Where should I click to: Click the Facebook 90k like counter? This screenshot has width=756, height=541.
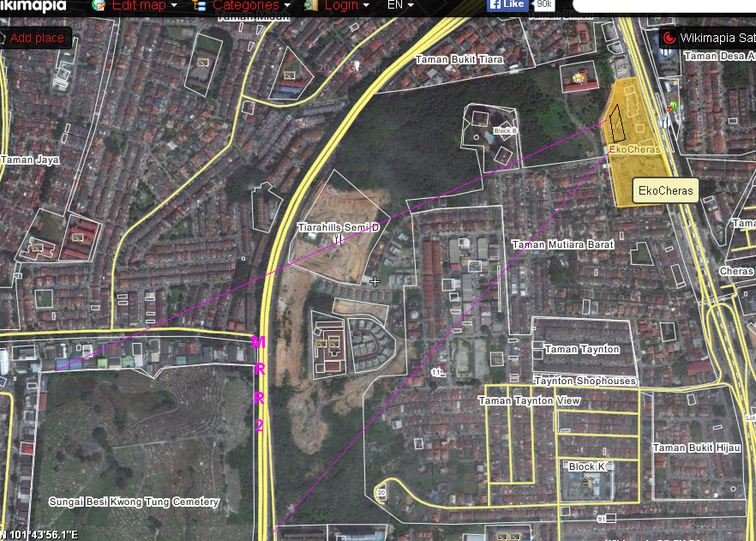click(x=543, y=4)
